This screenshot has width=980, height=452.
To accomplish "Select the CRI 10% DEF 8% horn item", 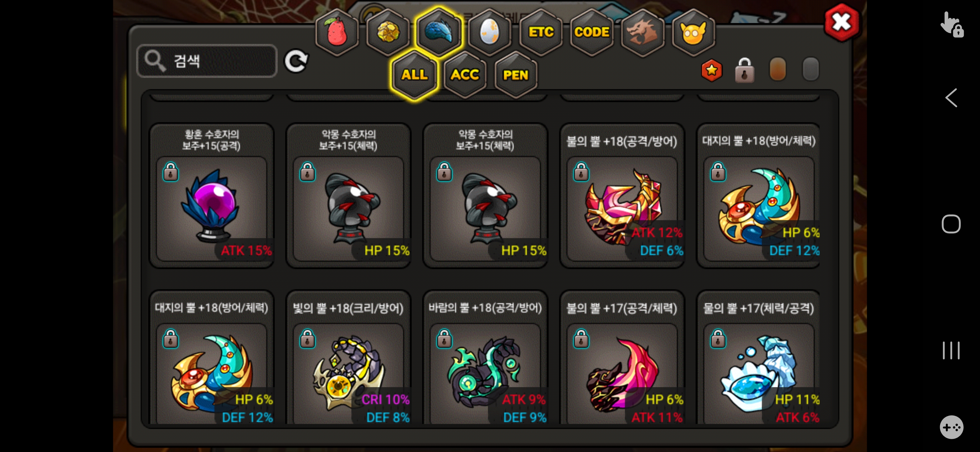I will [348, 357].
